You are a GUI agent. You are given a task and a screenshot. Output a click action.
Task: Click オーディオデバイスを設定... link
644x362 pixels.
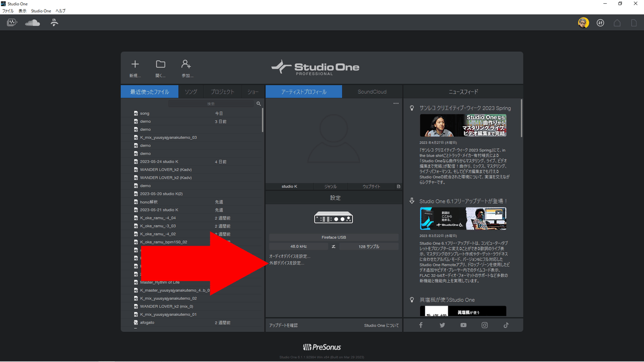pyautogui.click(x=290, y=256)
